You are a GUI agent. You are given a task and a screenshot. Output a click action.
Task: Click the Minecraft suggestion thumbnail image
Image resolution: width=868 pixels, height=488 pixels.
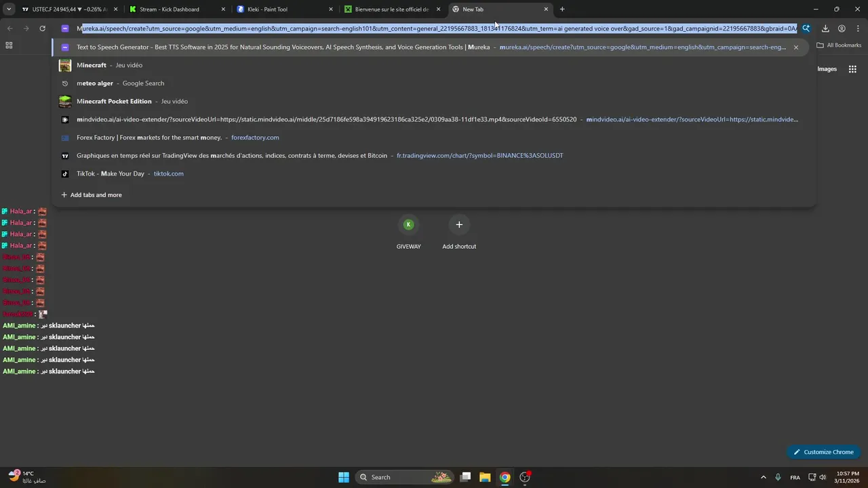65,65
